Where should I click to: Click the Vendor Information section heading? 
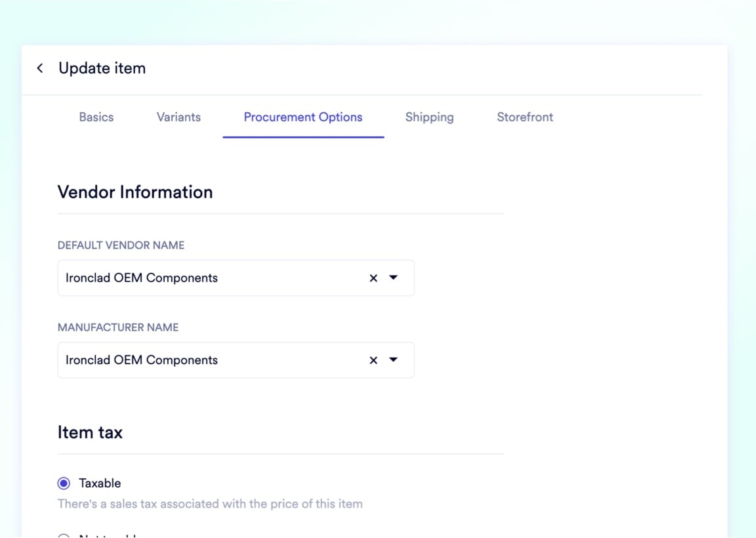coord(135,192)
